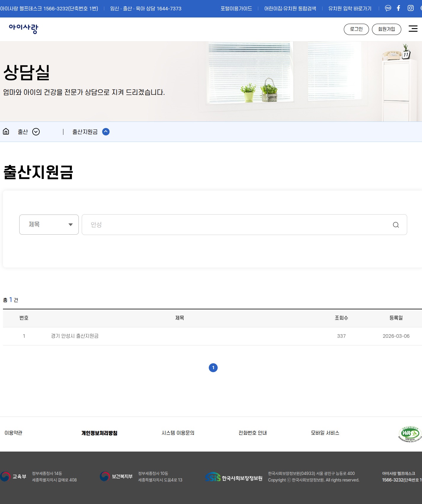The image size is (422, 504).
Task: Open 전화번호 안내 footer link
Action: coord(253,433)
